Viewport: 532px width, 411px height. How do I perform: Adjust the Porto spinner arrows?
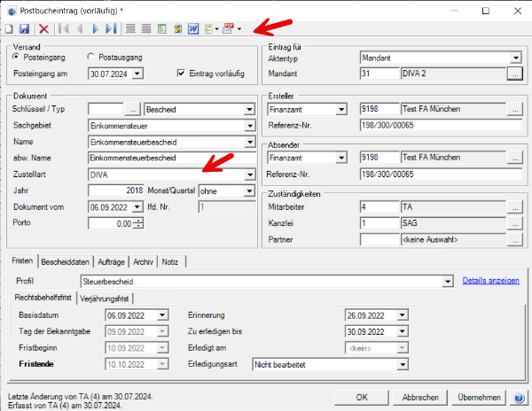[x=138, y=223]
